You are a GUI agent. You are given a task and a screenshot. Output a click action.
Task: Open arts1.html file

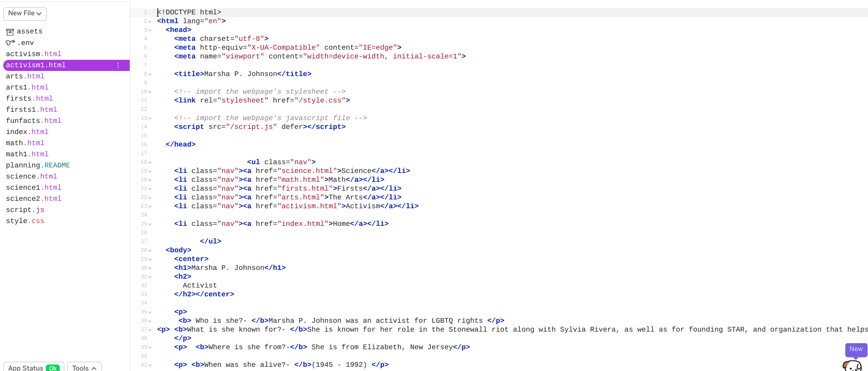[27, 87]
